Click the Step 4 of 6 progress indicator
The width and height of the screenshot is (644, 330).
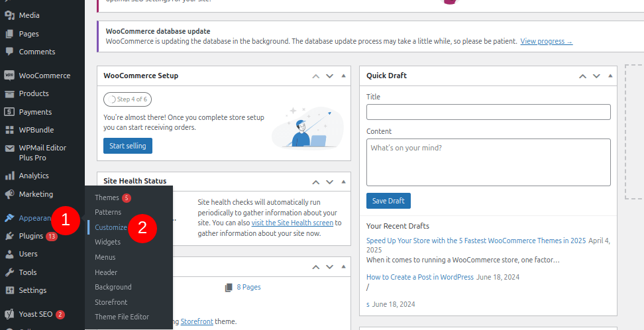(x=128, y=99)
